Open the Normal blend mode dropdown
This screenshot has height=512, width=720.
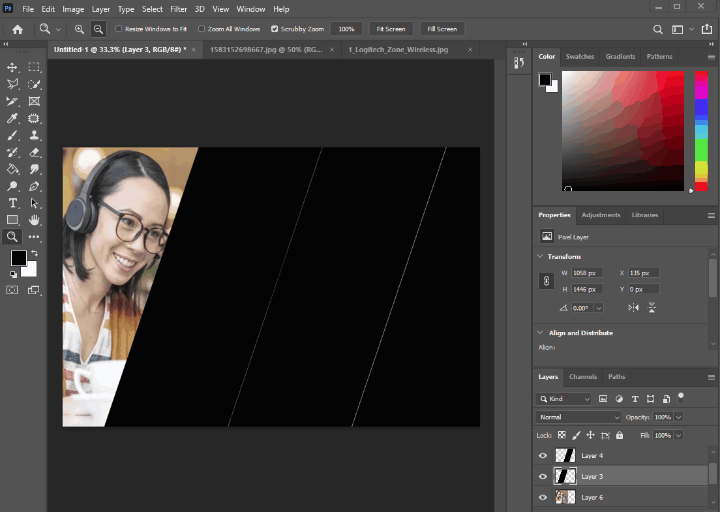tap(578, 417)
